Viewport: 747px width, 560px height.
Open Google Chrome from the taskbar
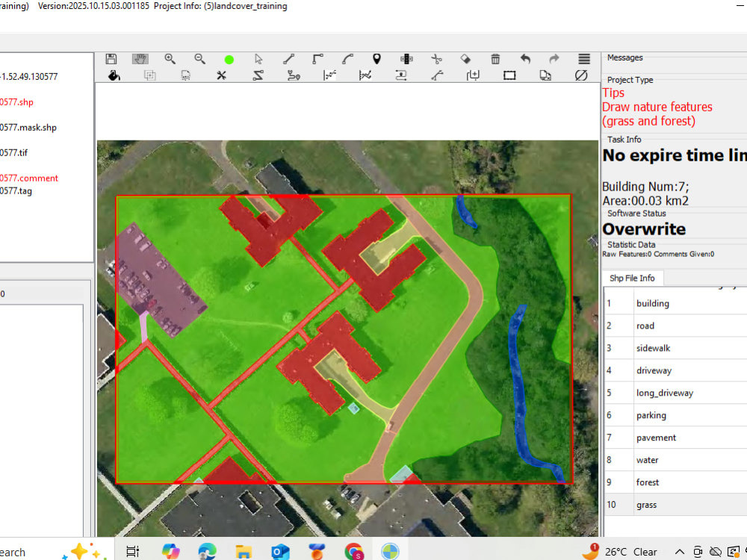tap(353, 552)
